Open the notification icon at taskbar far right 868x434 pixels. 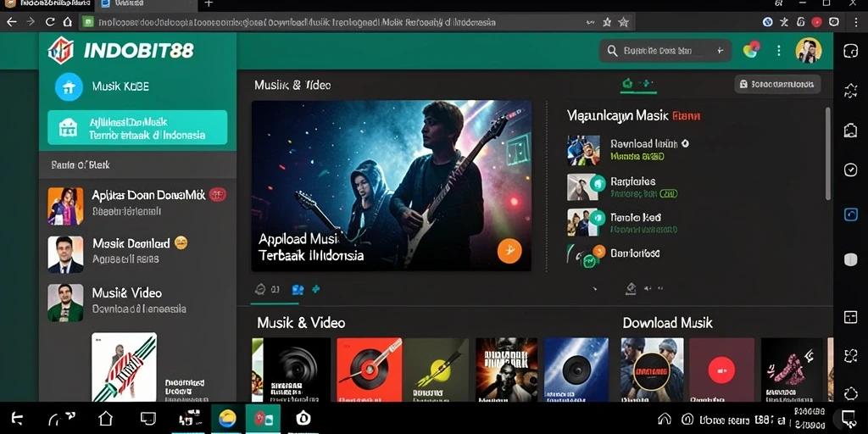tap(848, 417)
